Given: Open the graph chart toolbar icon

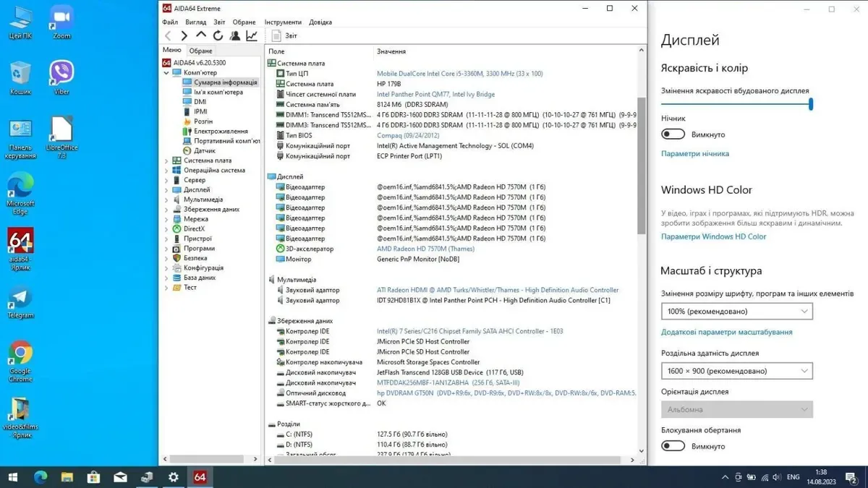Looking at the screenshot, I should click(x=252, y=35).
